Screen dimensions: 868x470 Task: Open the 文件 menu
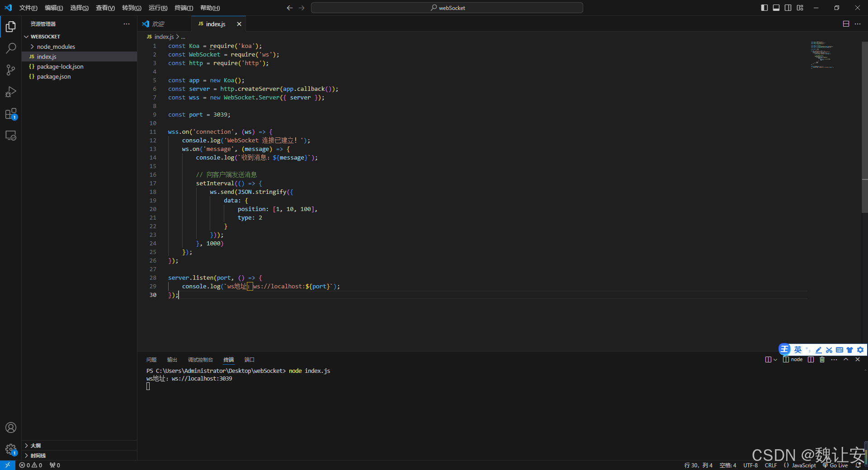pyautogui.click(x=28, y=8)
